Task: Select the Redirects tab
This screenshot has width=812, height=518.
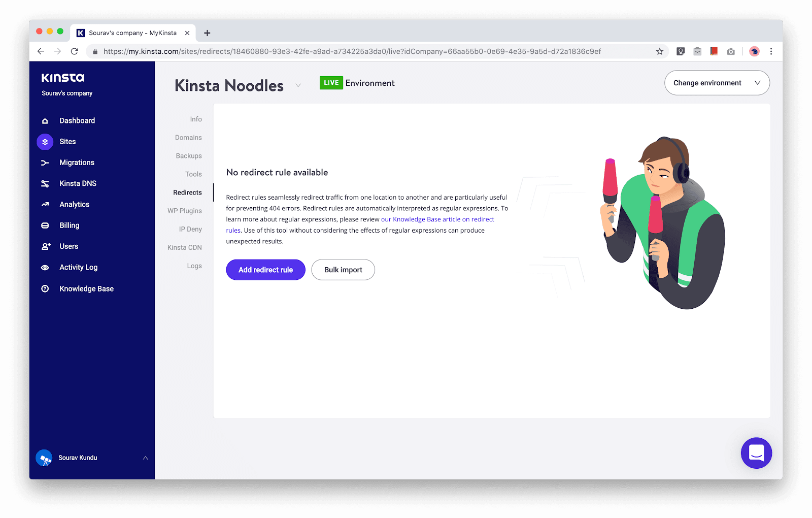Action: click(x=187, y=192)
